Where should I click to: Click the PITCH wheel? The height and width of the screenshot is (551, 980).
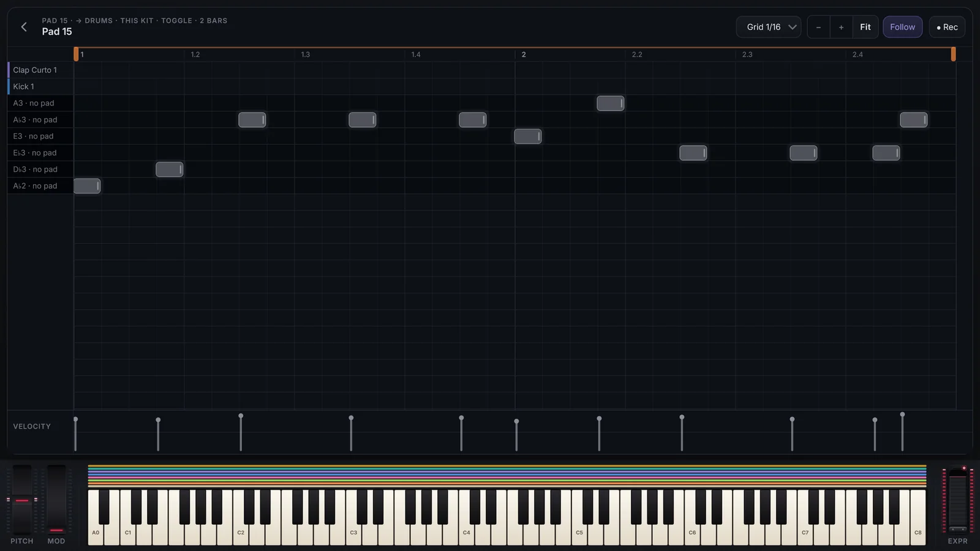22,499
